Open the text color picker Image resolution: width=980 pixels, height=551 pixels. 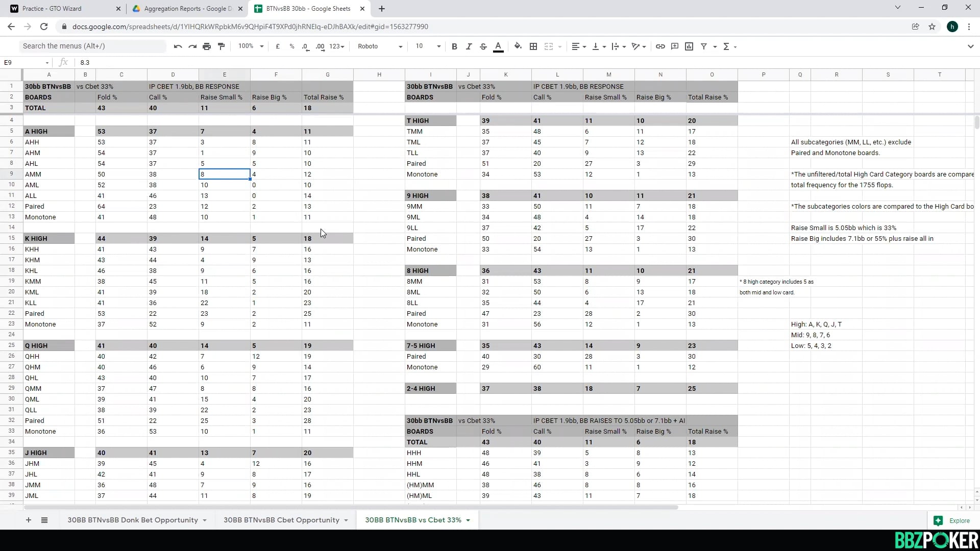[x=498, y=46]
